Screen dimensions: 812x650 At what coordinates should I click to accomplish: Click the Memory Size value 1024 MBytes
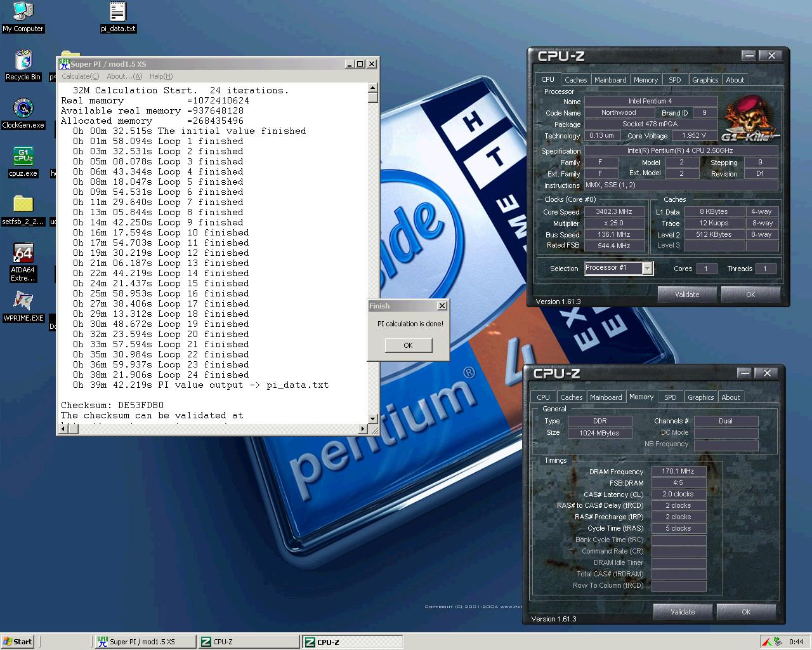pyautogui.click(x=599, y=433)
